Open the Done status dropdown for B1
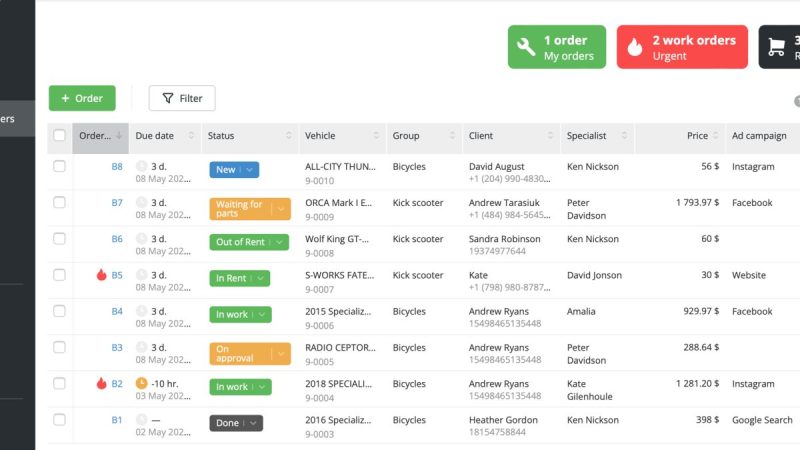 pyautogui.click(x=236, y=423)
